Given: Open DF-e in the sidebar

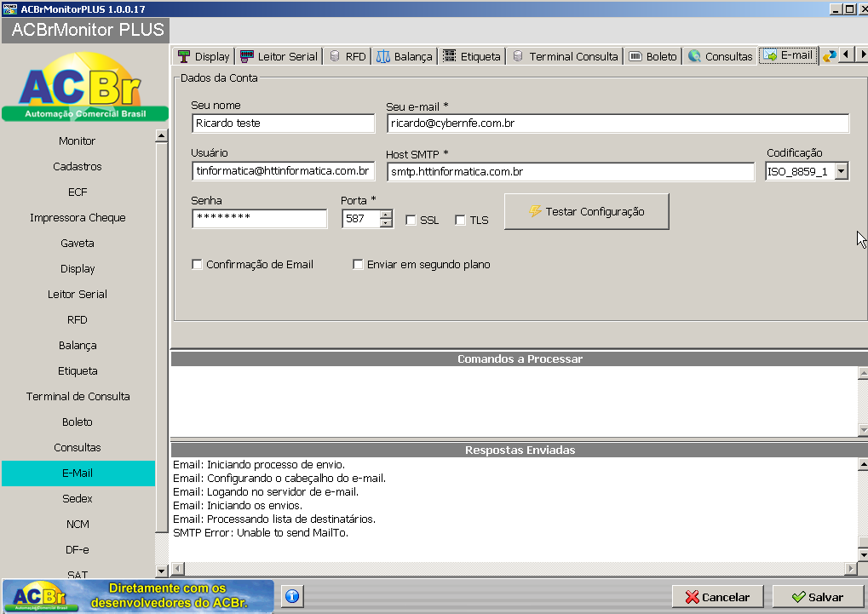Looking at the screenshot, I should [78, 550].
